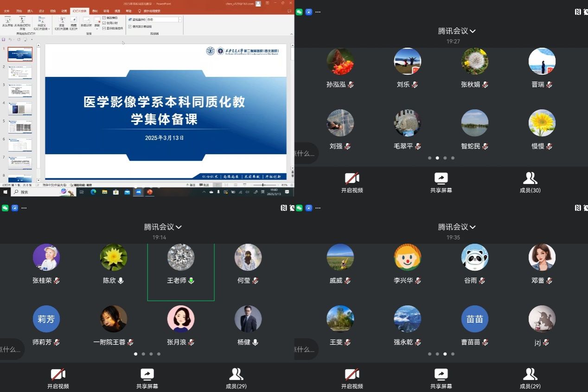Turn on video (开启视频) in 19:35 meeting panel
588x392 pixels.
352,379
